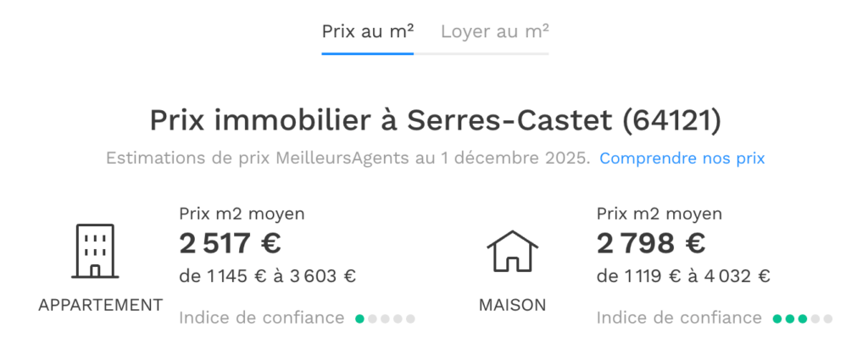Image resolution: width=868 pixels, height=355 pixels.
Task: Click the APPARTEMENT label
Action: coord(100,305)
